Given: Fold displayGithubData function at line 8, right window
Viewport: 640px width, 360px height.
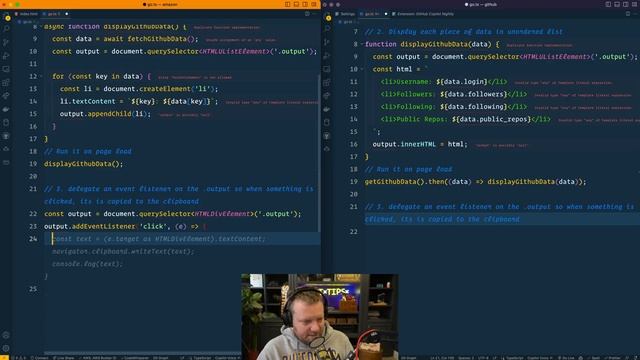Looking at the screenshot, I should coord(362,44).
